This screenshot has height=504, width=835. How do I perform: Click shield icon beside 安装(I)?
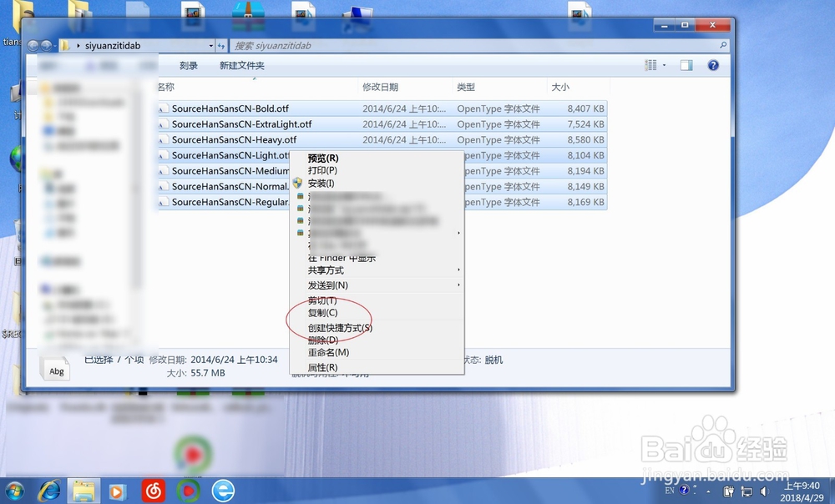coord(298,183)
